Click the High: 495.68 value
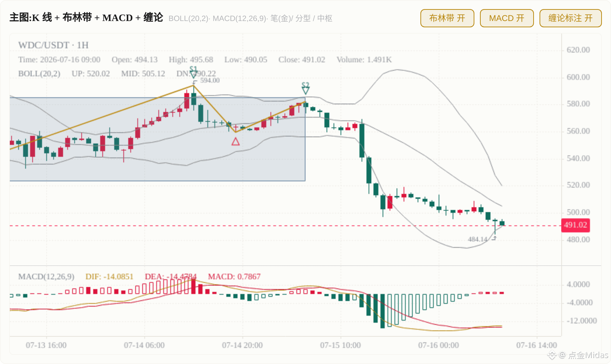Image resolution: width=611 pixels, height=364 pixels. point(191,60)
